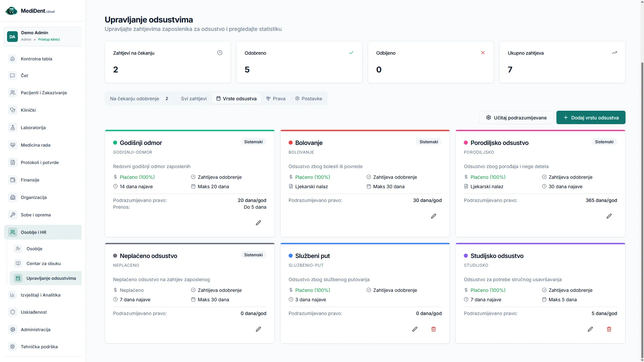Image resolution: width=644 pixels, height=362 pixels.
Task: Select the Vrste odsustva tab
Action: point(236,99)
